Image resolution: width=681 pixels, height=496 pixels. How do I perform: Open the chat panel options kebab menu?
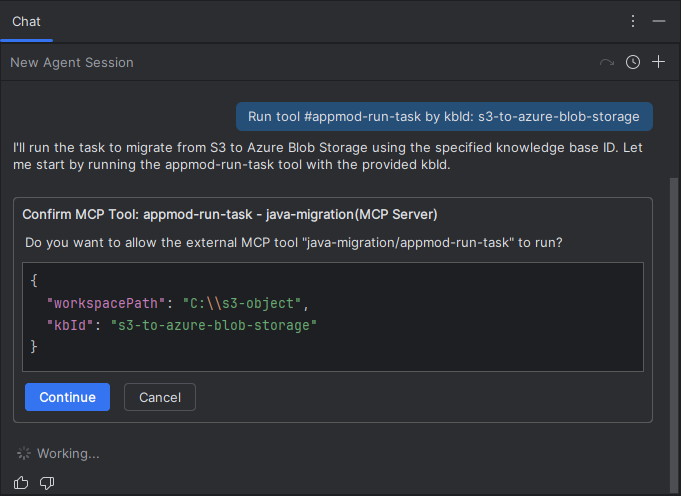[632, 21]
